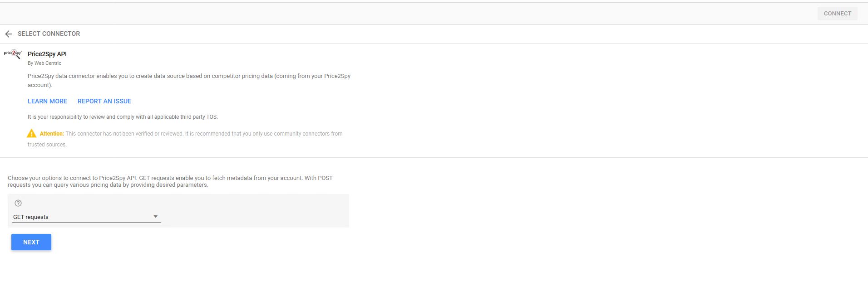Open the GET requests selection field
868x282 pixels.
pos(82,217)
